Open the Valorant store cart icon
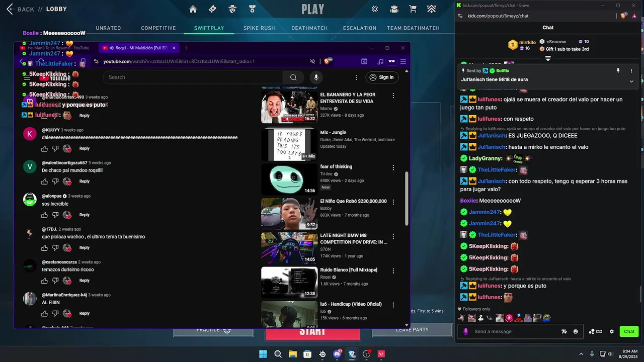 click(413, 9)
